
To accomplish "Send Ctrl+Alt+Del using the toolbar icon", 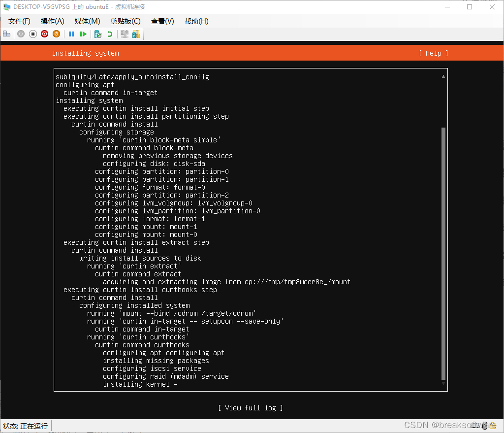I will [6, 34].
